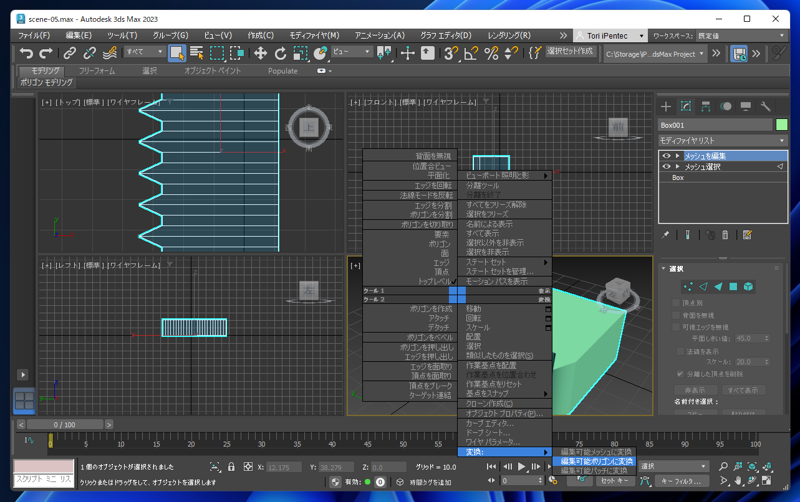
Task: Open the Motion tab circle icon
Action: tap(726, 107)
